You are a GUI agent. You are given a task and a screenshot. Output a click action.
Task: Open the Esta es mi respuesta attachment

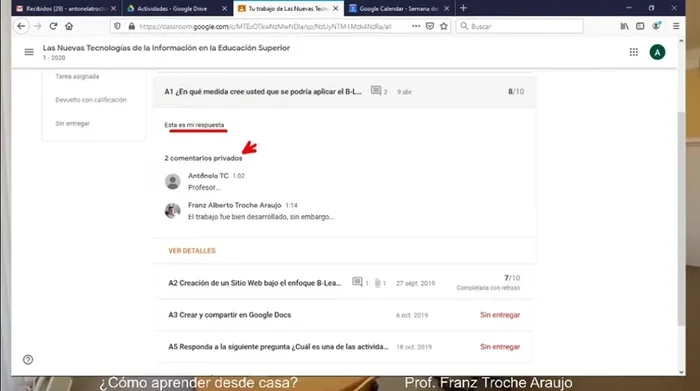point(194,125)
